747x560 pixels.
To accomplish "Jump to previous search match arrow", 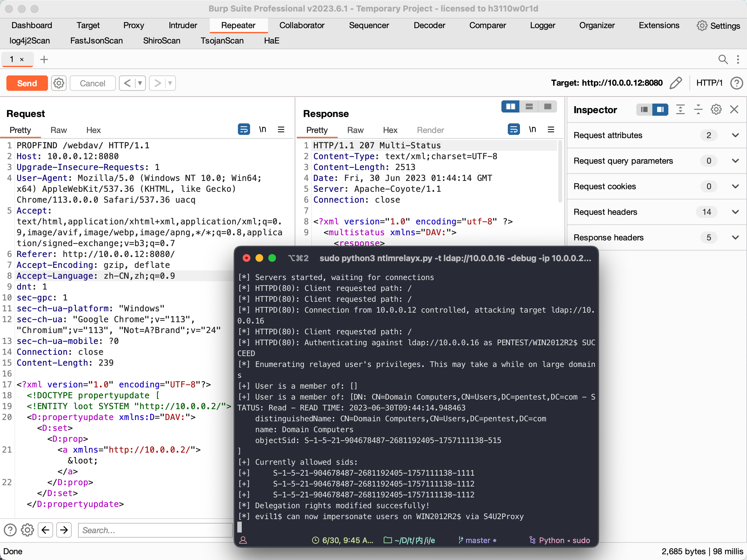I will coord(46,530).
